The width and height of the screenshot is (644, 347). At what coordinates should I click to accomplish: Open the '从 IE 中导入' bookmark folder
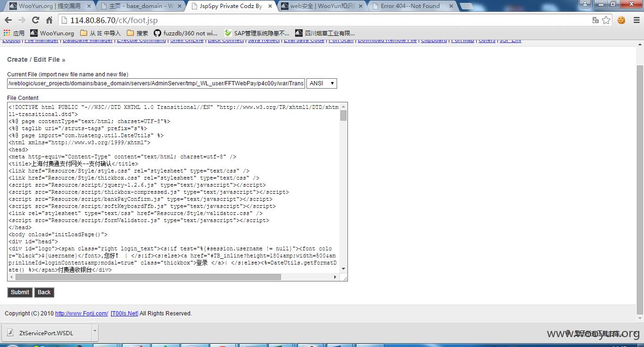tap(100, 33)
